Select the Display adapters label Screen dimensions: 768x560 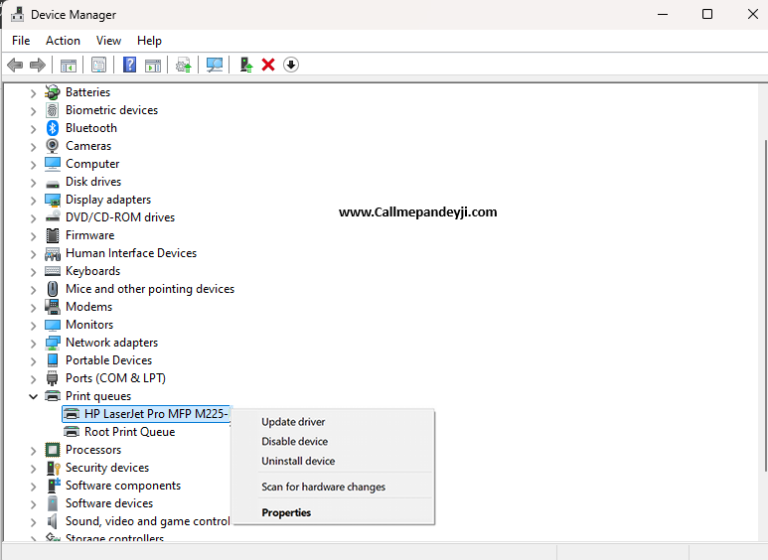point(108,199)
